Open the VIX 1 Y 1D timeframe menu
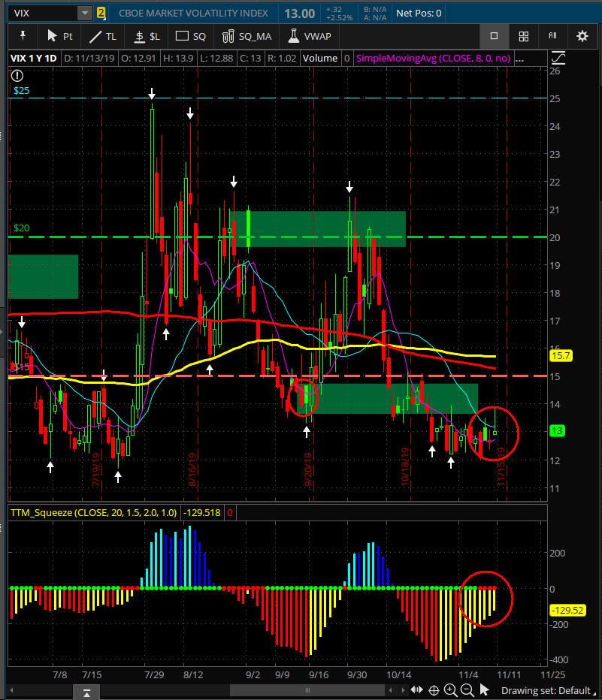Viewport: 602px width, 700px height. (x=35, y=58)
